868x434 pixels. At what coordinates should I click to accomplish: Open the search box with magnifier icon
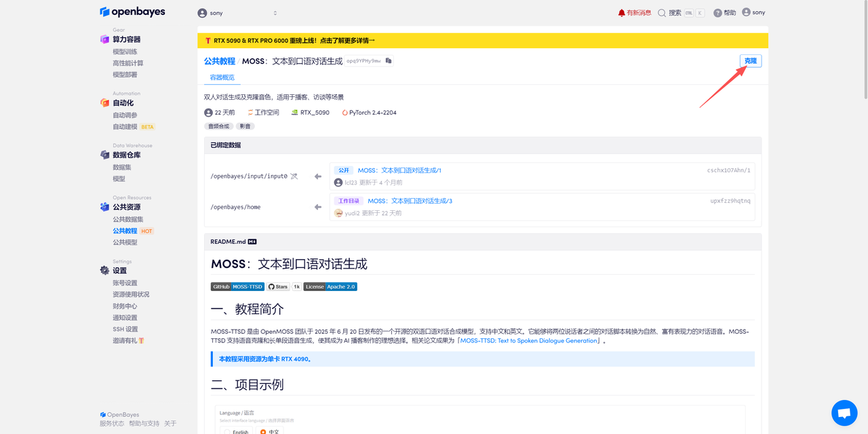coord(681,13)
